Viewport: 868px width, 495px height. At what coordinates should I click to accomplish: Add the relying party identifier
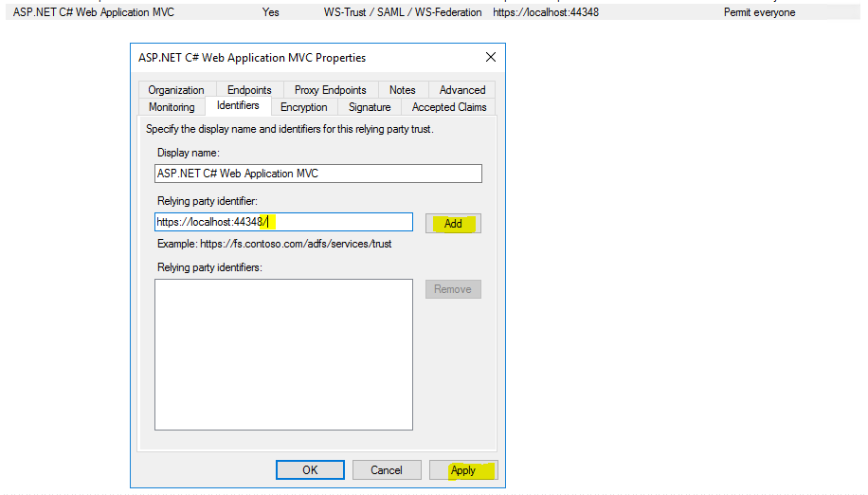[453, 224]
